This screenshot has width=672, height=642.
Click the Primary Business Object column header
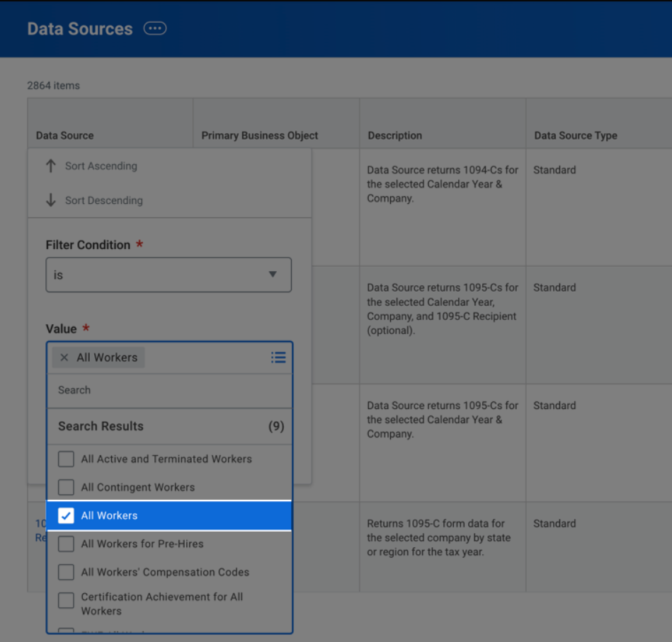[x=260, y=135]
